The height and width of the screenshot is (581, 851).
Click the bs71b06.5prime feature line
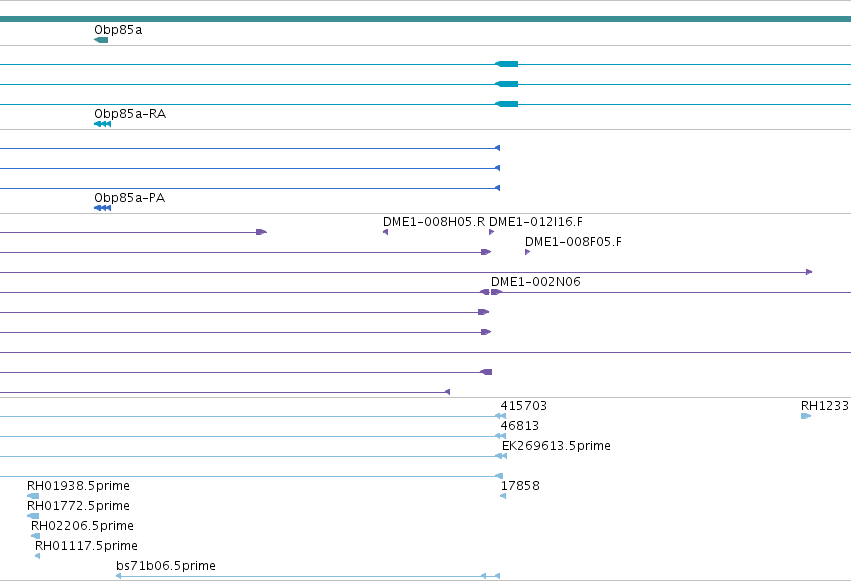pos(308,577)
